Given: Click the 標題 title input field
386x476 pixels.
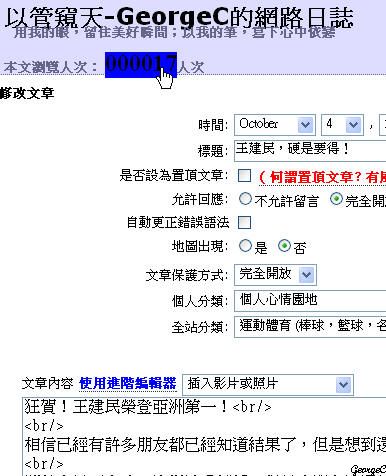Looking at the screenshot, I should (310, 151).
